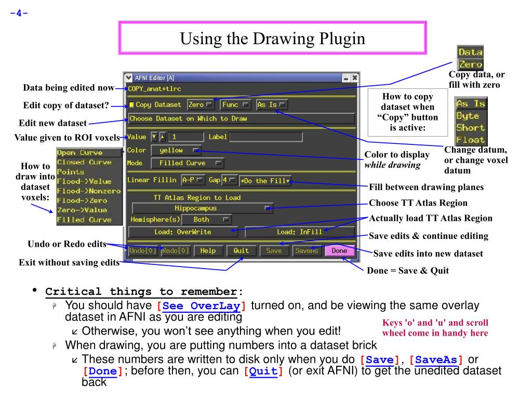Click the *Do the Fill* button

click(x=265, y=181)
